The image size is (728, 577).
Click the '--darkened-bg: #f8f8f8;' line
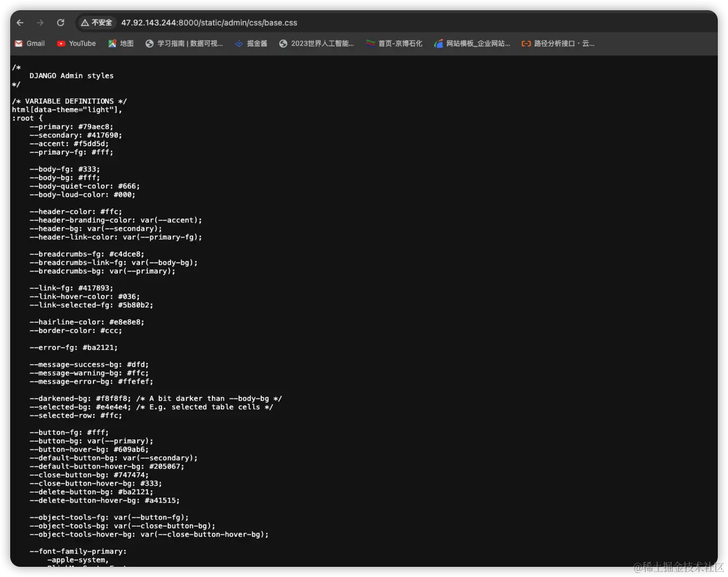click(156, 399)
